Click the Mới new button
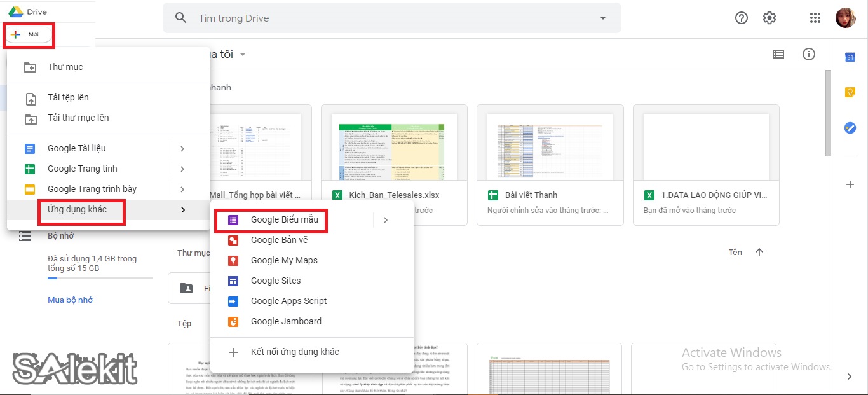The width and height of the screenshot is (868, 395). click(29, 34)
